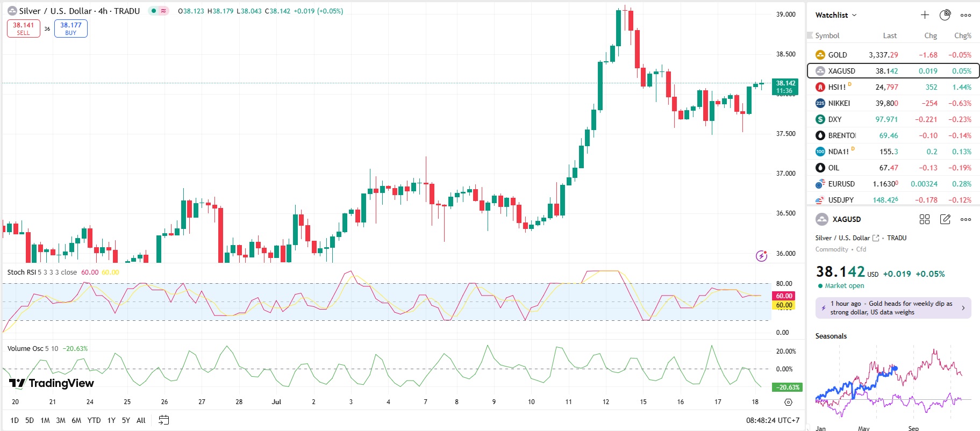
Task: Switch to the YTD time range
Action: (94, 420)
